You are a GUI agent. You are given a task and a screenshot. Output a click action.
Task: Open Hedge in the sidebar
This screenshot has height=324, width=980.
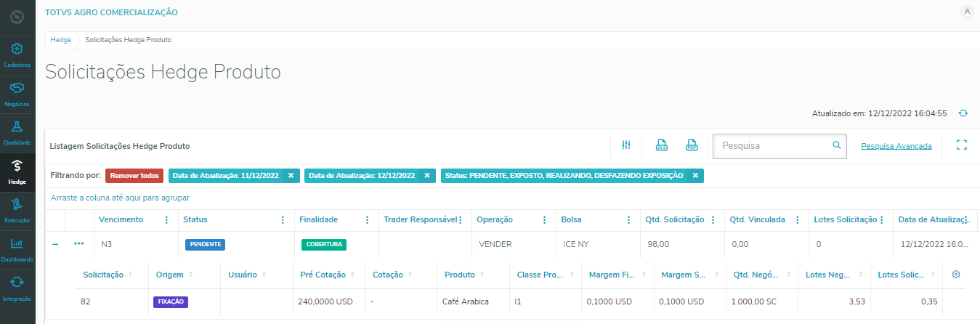tap(17, 172)
